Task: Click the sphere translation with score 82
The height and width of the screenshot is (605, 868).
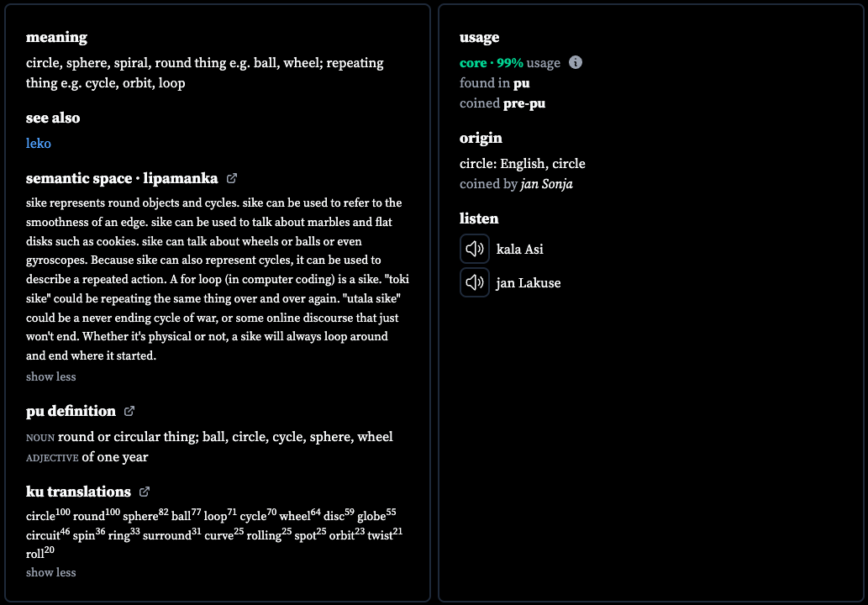Action: point(145,515)
